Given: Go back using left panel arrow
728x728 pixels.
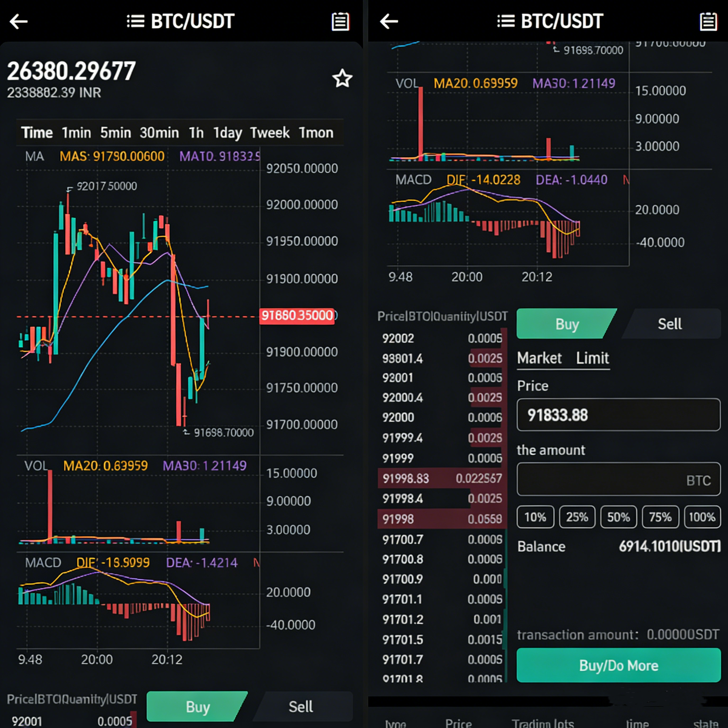Looking at the screenshot, I should (x=18, y=21).
